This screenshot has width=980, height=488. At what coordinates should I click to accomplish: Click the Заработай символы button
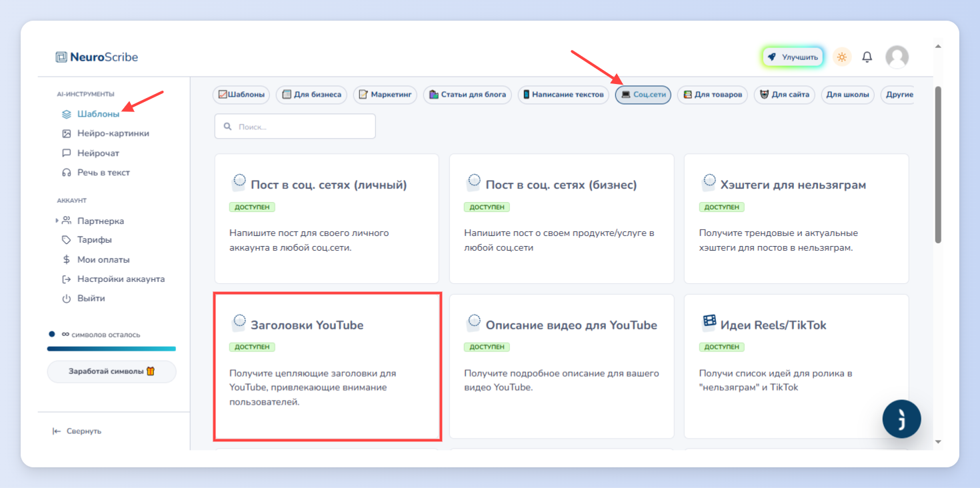(111, 371)
